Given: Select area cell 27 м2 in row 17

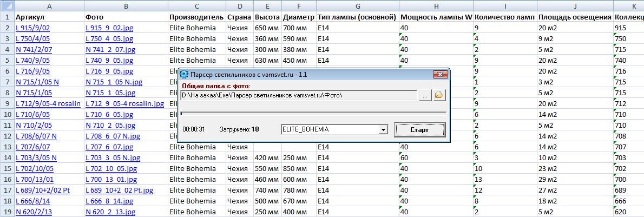Looking at the screenshot, I should pyautogui.click(x=575, y=190).
